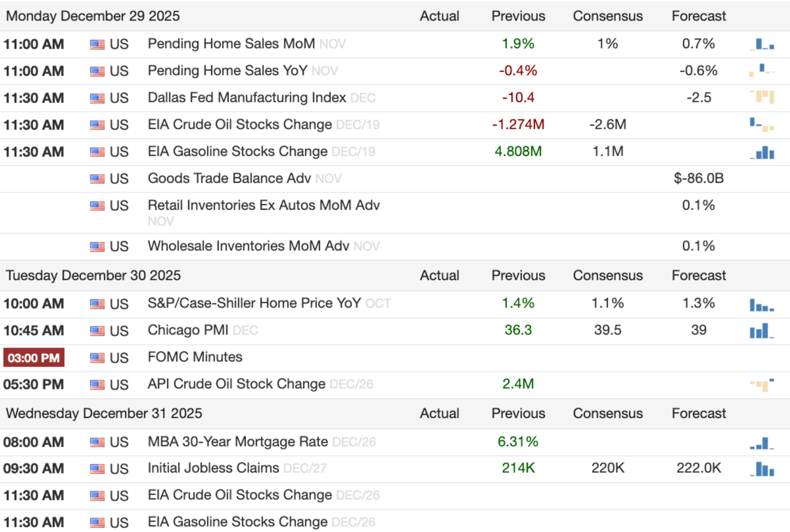Open the Initial Jobless Claims chart icon

762,469
